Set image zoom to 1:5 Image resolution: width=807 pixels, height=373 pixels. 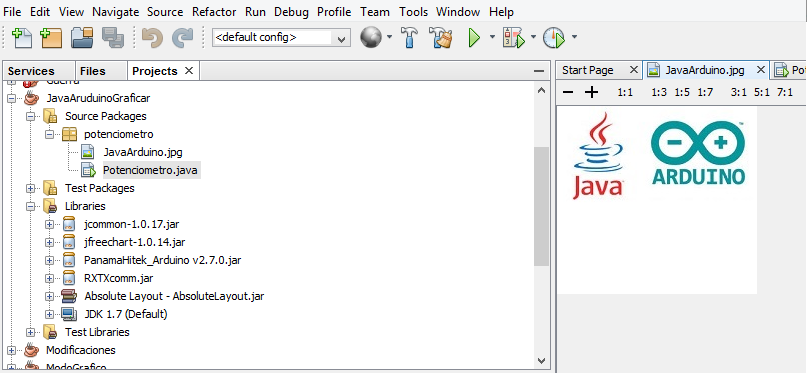pyautogui.click(x=682, y=93)
